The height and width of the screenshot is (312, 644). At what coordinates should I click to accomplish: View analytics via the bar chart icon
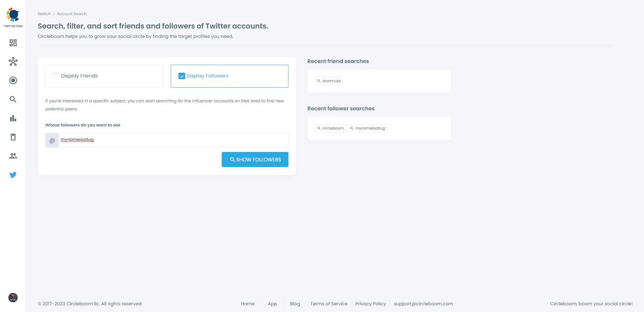[13, 118]
